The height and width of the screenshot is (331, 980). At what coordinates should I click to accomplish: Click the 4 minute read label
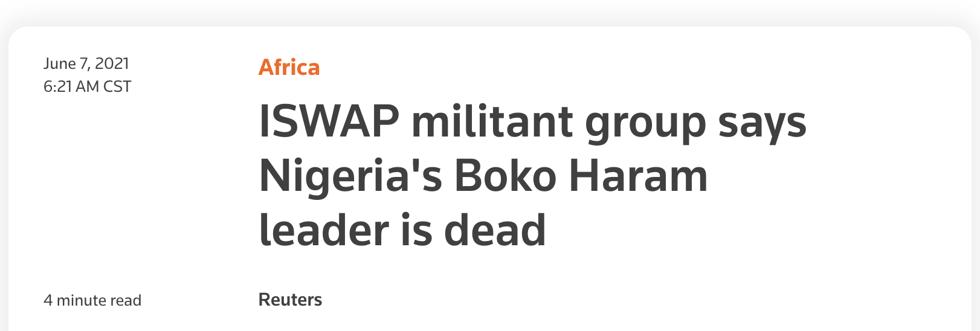pos(92,300)
